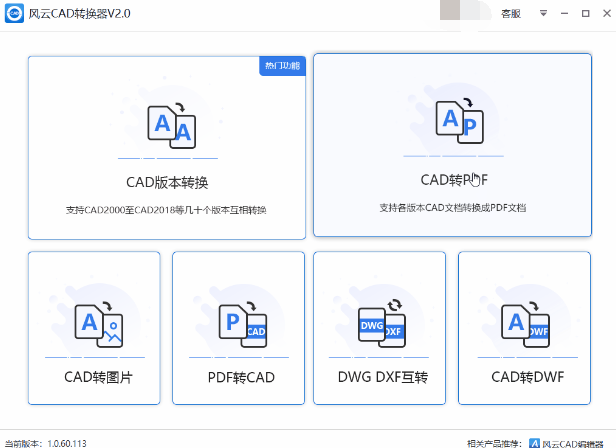
Task: Click the 风云CAD编辑器 product link
Action: click(573, 444)
